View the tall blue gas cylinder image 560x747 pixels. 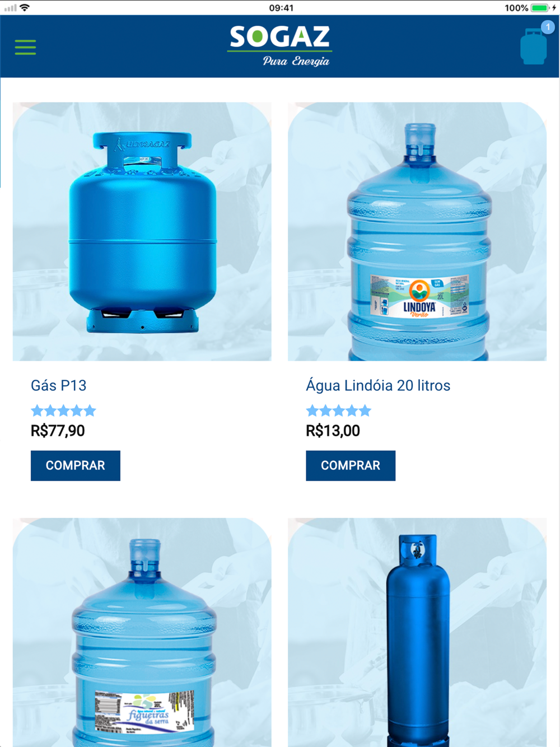click(x=417, y=632)
